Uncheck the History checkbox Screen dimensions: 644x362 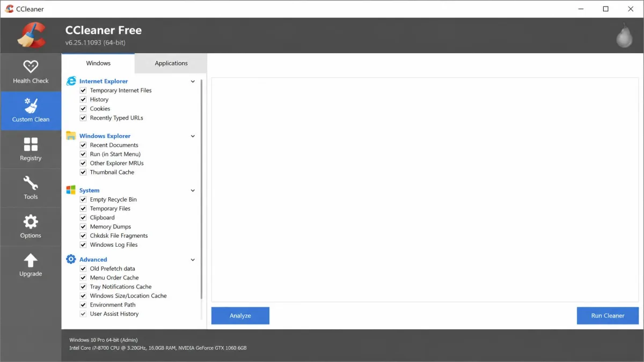click(83, 100)
